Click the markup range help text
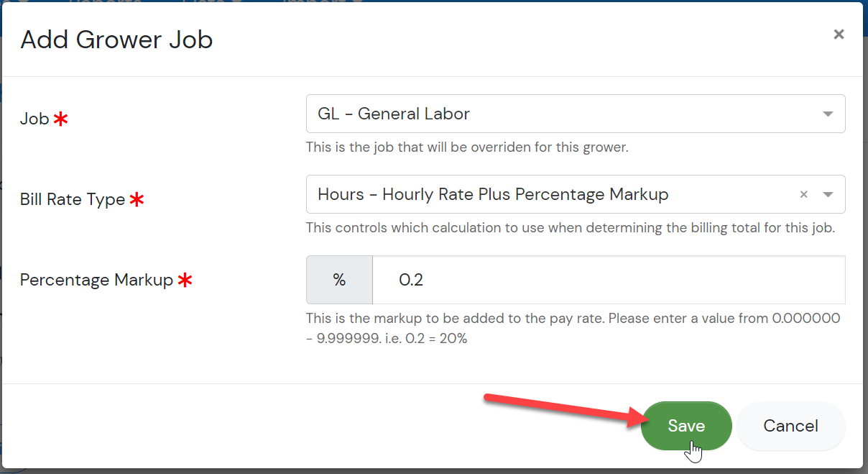This screenshot has height=474, width=868. 573,328
